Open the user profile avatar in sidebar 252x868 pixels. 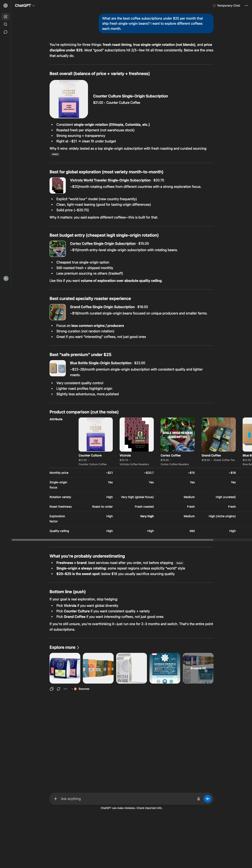click(6, 278)
